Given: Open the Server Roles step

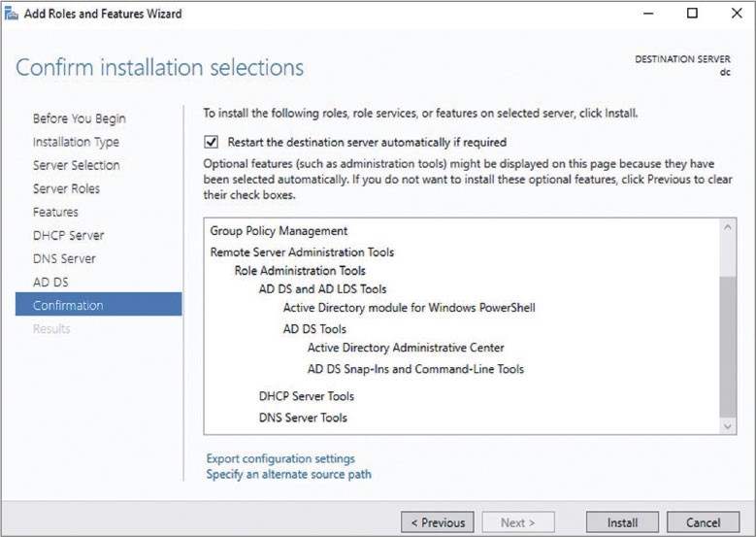Looking at the screenshot, I should pos(66,188).
